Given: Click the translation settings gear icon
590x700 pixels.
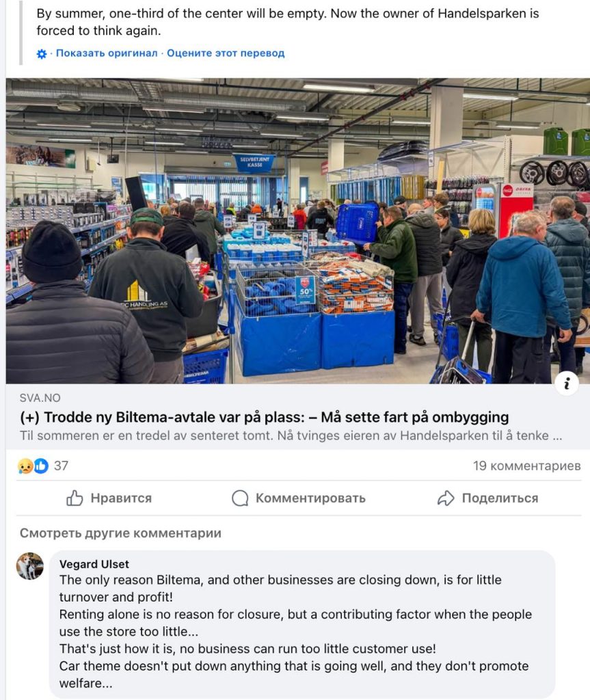Looking at the screenshot, I should tap(42, 54).
